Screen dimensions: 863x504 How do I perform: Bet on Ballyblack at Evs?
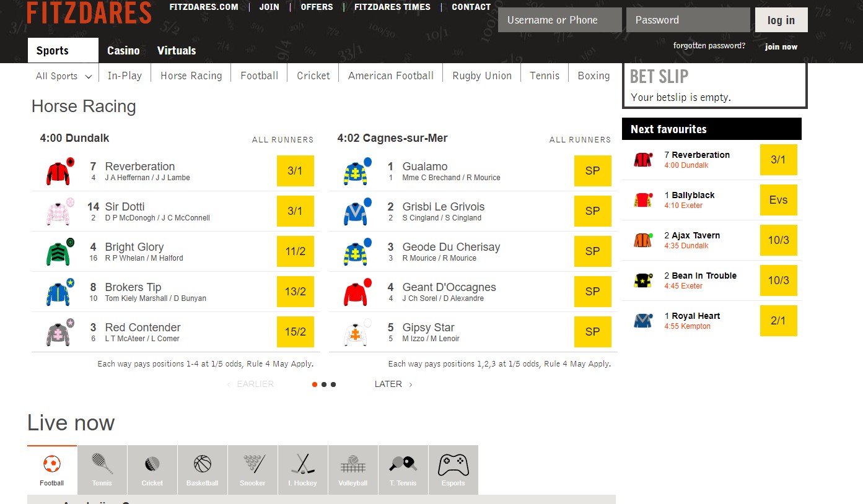tap(779, 200)
